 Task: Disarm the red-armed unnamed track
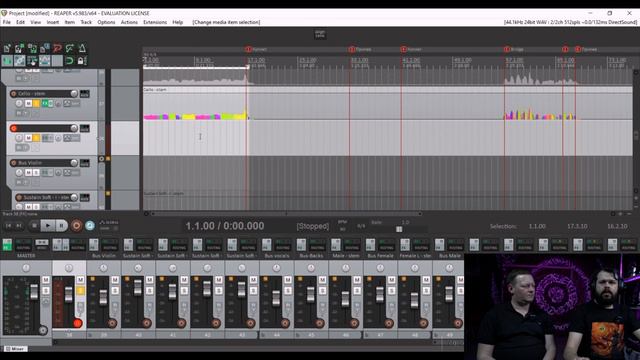pos(13,128)
